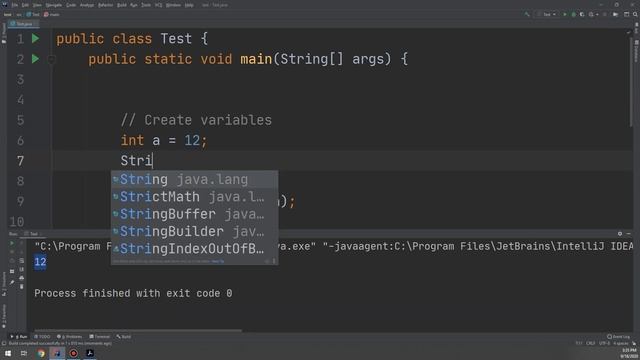640x360 pixels.
Task: Click the red recorder taskbar icon
Action: pyautogui.click(x=73, y=353)
